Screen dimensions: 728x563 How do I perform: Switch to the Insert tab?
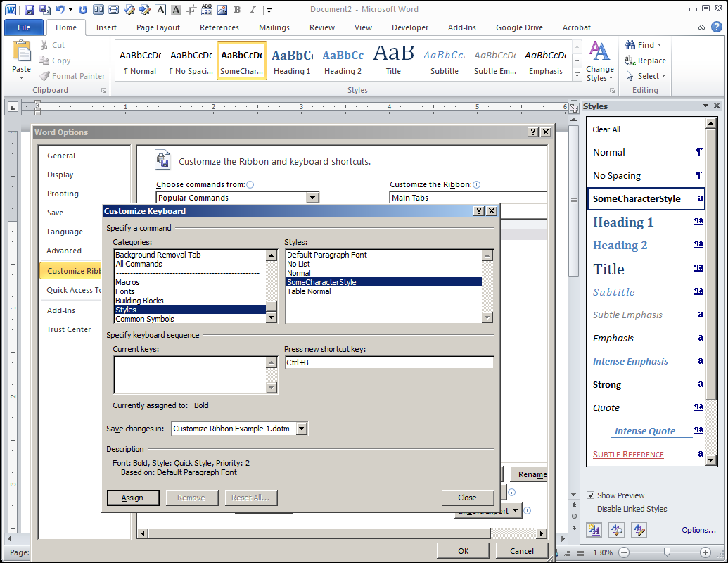tap(106, 27)
